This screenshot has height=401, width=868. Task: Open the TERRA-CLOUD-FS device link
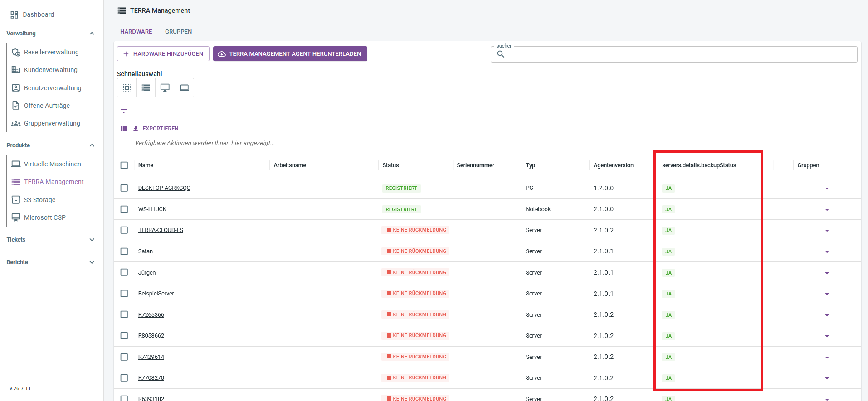[161, 230]
